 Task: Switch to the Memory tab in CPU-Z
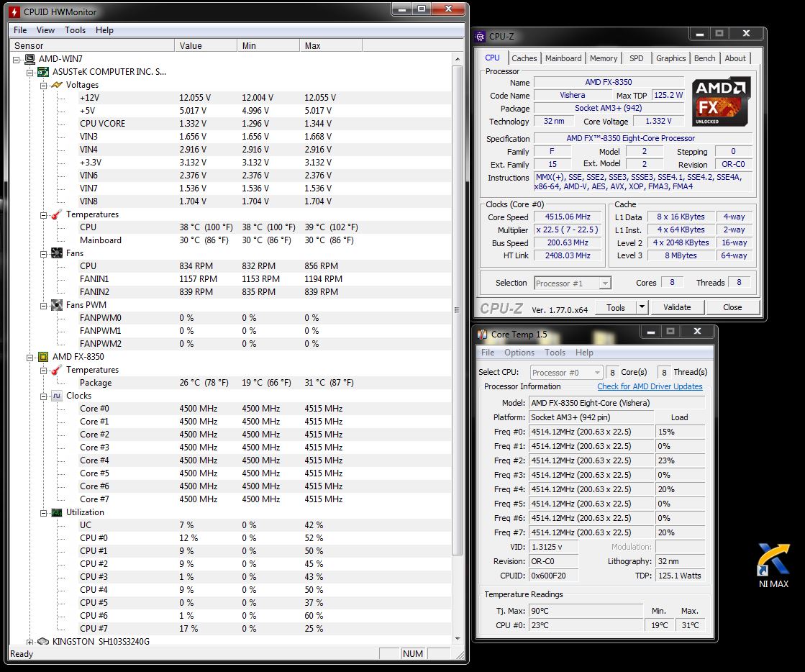(604, 58)
